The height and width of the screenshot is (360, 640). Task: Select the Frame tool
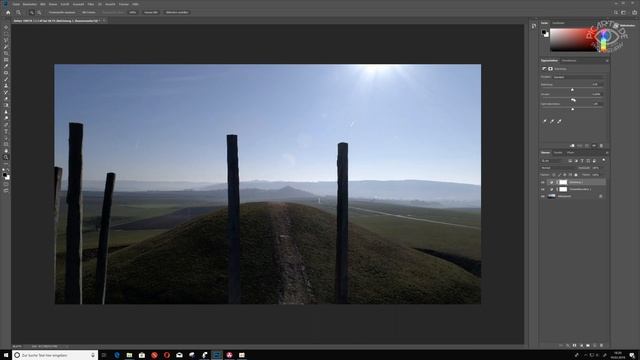(6, 60)
